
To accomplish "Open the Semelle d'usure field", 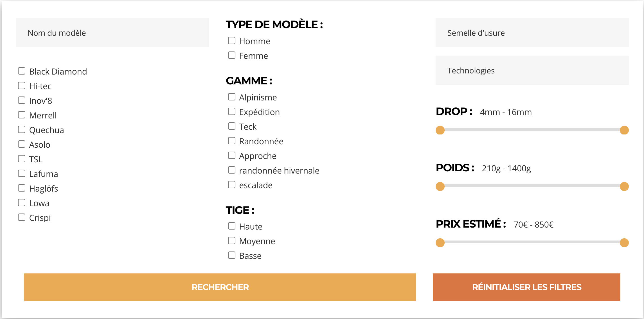I will point(532,33).
